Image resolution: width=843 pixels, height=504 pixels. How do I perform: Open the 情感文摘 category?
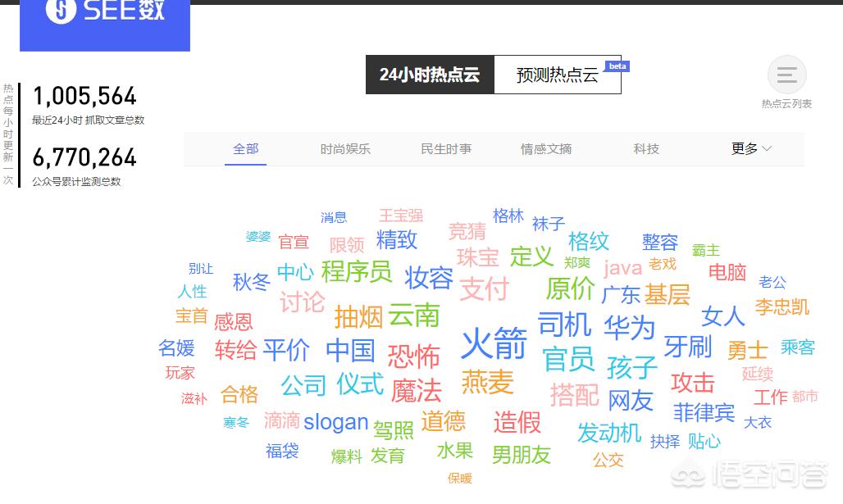(x=545, y=149)
